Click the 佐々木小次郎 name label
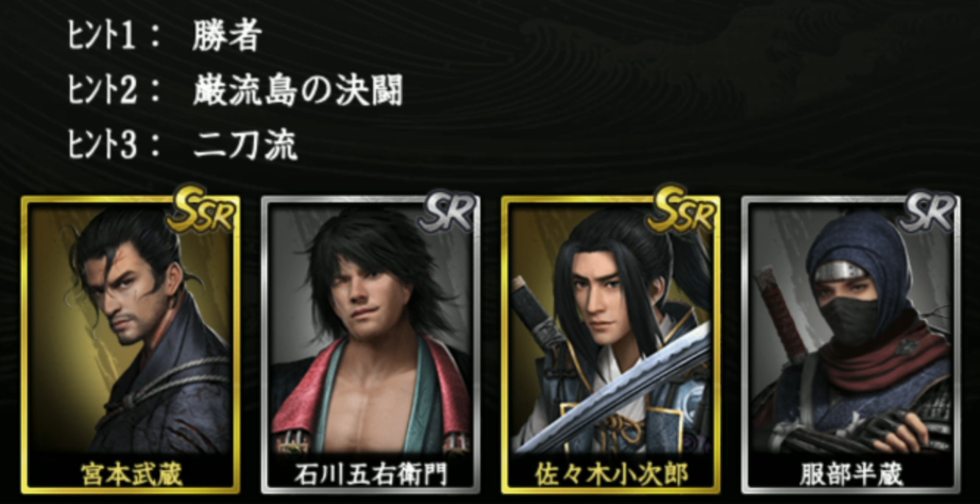This screenshot has height=504, width=980. tap(611, 475)
